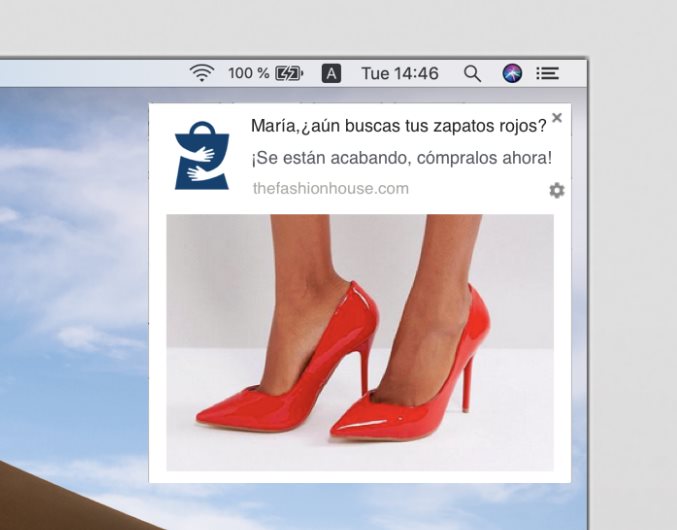Open Notification Center list icon
This screenshot has height=530, width=677.
click(547, 73)
